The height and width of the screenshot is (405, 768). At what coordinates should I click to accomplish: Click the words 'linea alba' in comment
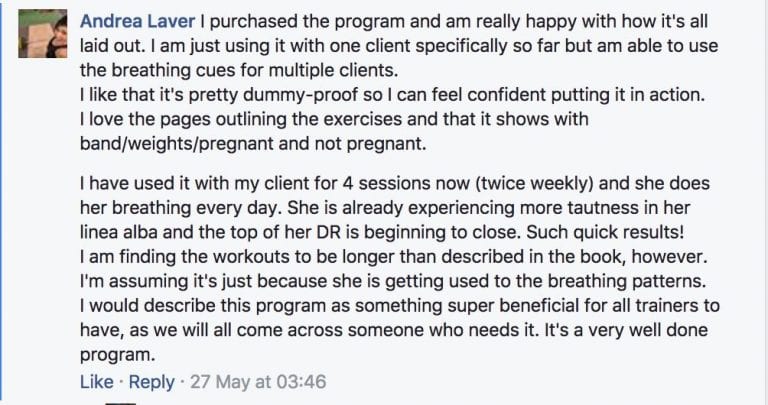pos(119,233)
